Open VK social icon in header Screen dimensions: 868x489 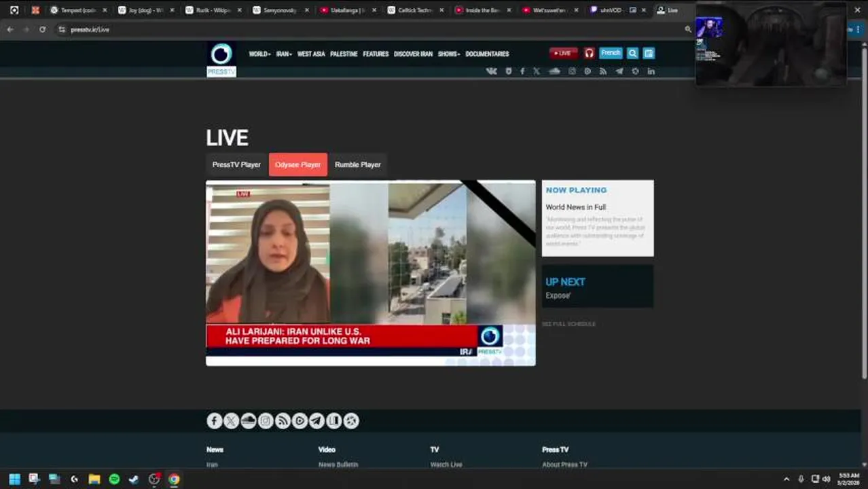[x=491, y=71]
